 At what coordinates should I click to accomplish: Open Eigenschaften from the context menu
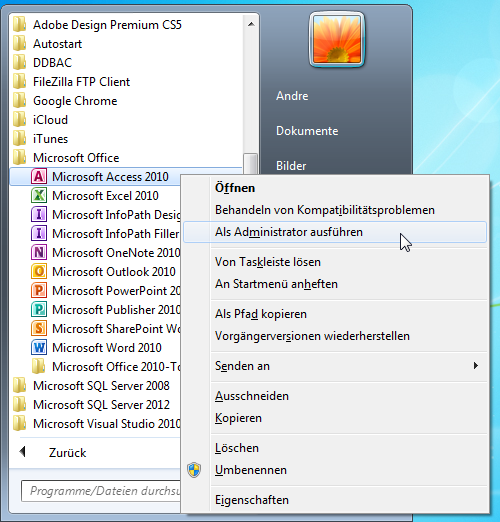click(335, 500)
